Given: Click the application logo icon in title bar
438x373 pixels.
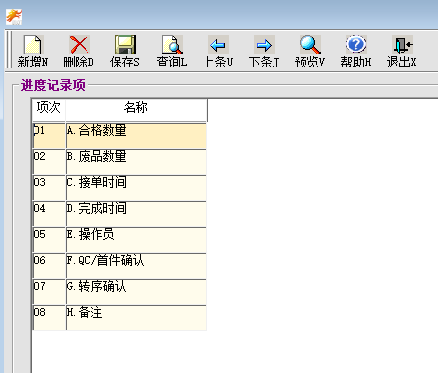Looking at the screenshot, I should pos(14,17).
